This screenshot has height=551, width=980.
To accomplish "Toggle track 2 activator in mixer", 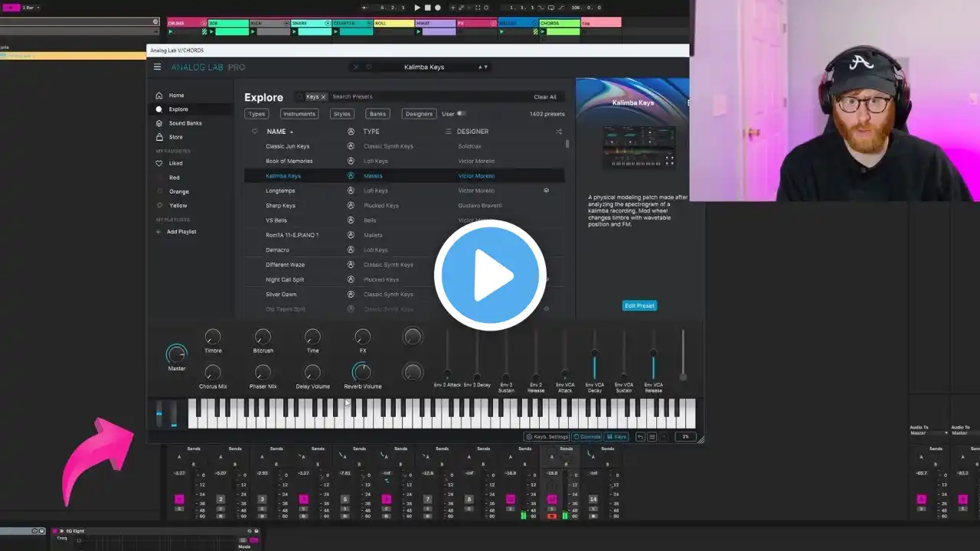I will pos(220,500).
